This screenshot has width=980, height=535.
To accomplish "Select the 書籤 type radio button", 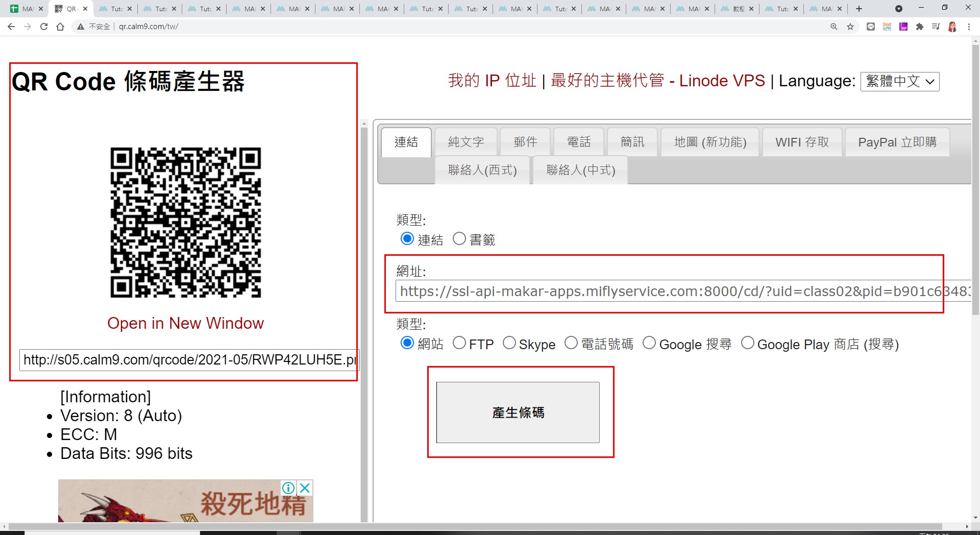I will tap(459, 239).
